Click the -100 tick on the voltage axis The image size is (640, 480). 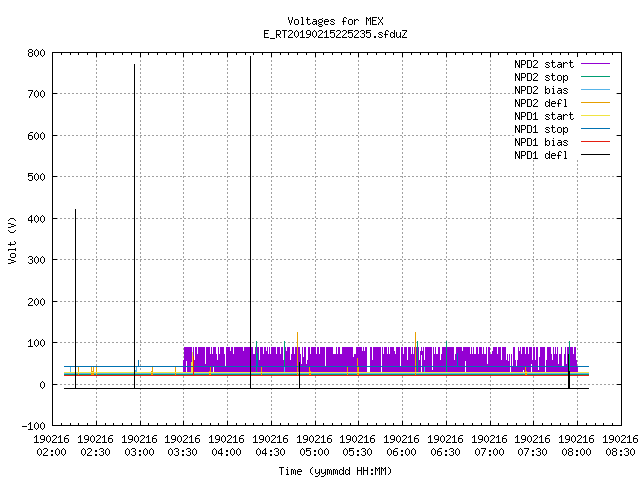33,426
